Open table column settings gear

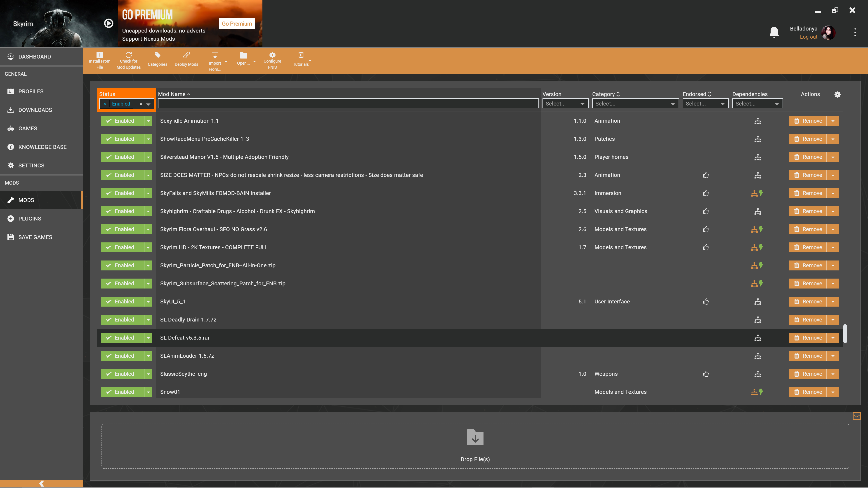[837, 94]
